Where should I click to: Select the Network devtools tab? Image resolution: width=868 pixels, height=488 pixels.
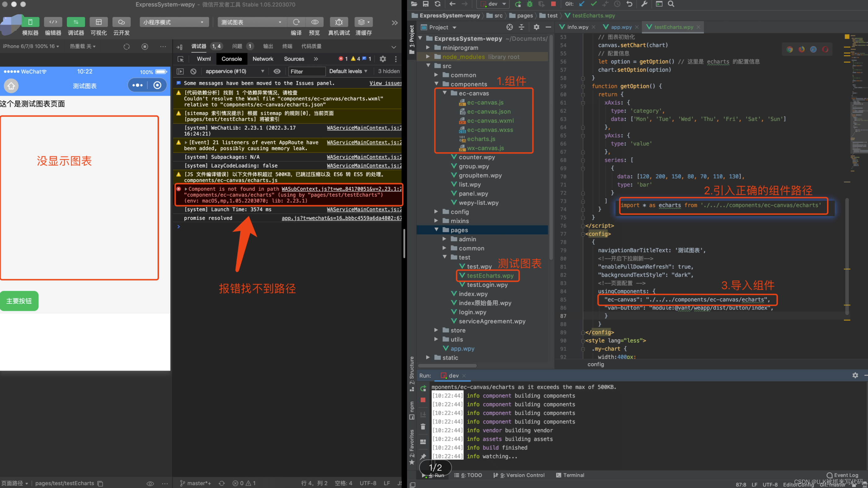pyautogui.click(x=263, y=59)
